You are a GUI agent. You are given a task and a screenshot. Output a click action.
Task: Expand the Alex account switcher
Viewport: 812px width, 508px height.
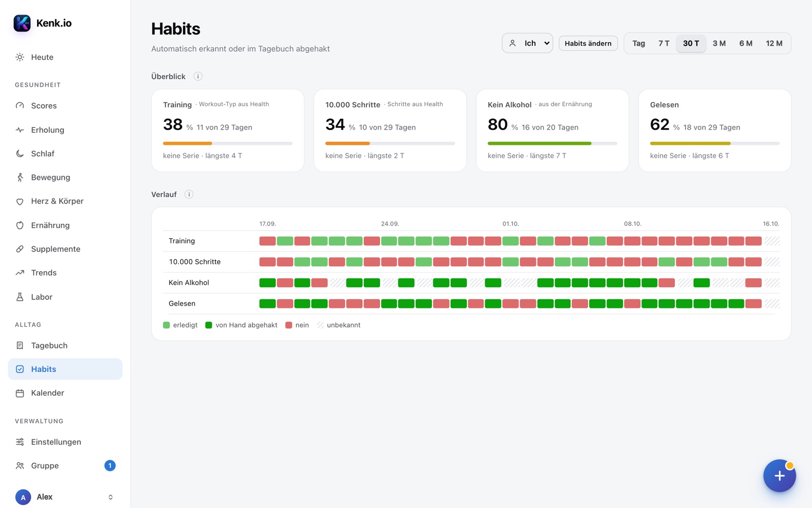pyautogui.click(x=111, y=497)
